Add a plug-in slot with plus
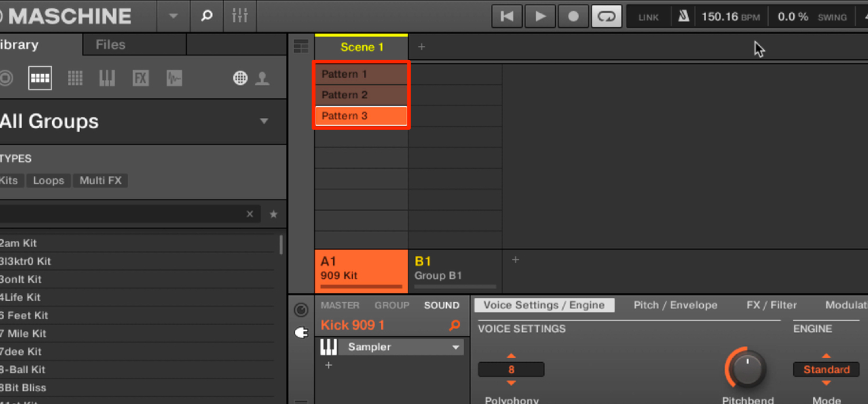868x404 pixels. [x=328, y=365]
